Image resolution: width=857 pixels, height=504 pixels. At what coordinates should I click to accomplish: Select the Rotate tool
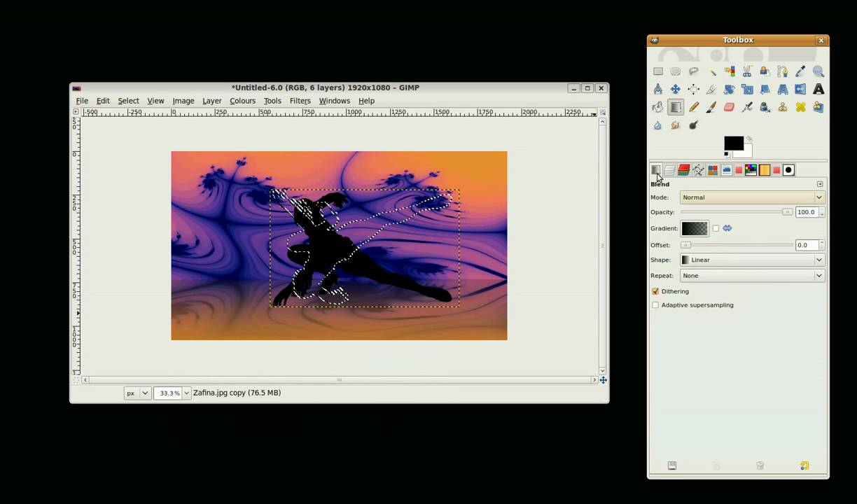[730, 90]
